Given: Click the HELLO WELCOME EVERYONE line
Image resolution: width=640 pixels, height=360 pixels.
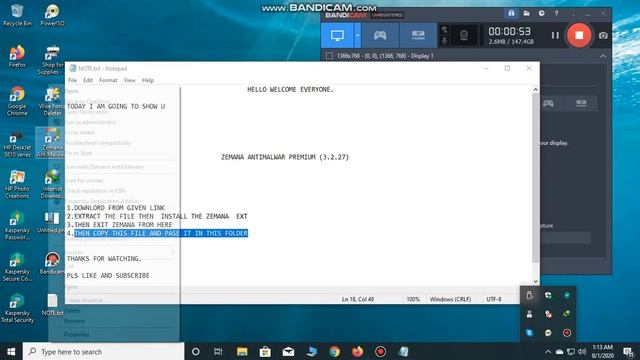Looking at the screenshot, I should coord(290,89).
